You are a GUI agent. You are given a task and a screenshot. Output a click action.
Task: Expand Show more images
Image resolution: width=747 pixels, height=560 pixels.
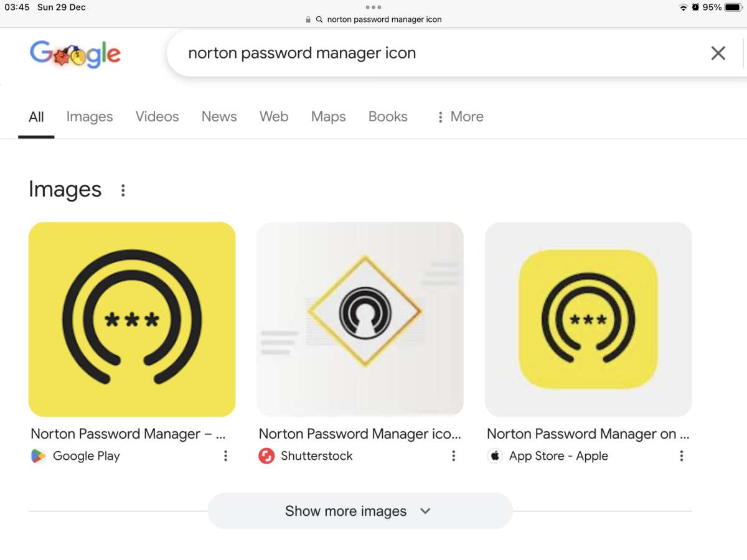360,511
